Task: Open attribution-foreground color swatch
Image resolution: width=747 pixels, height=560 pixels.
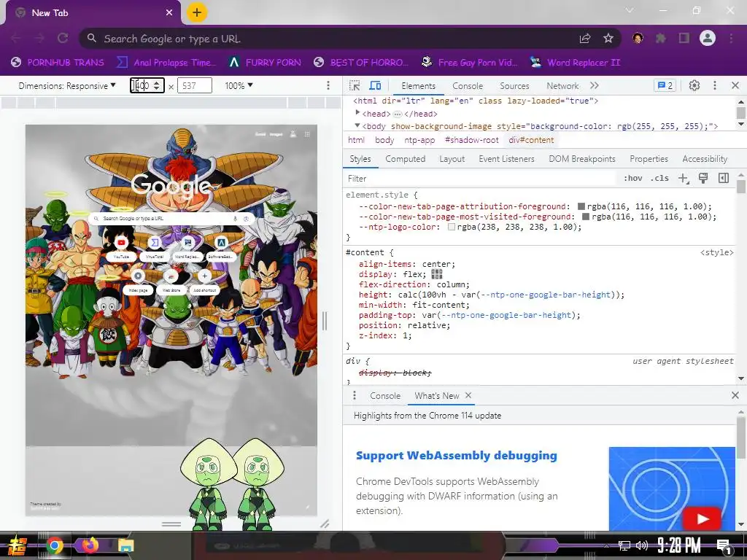Action: click(581, 206)
